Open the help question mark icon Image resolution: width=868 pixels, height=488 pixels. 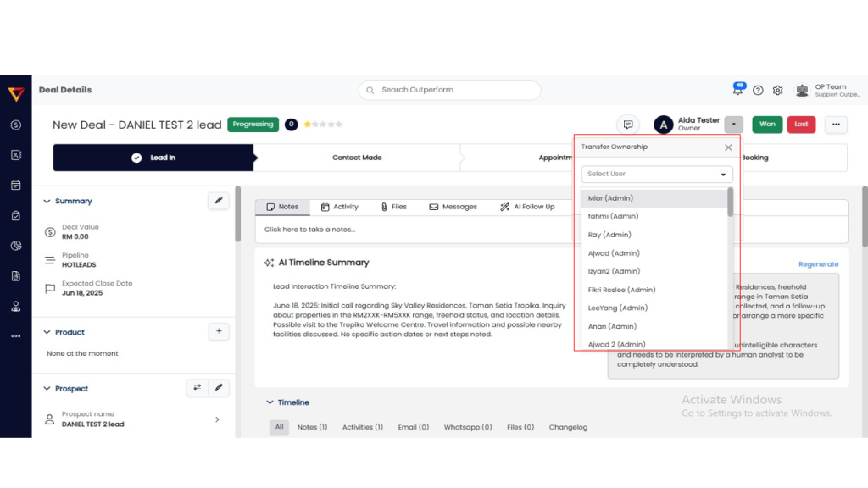click(x=758, y=90)
